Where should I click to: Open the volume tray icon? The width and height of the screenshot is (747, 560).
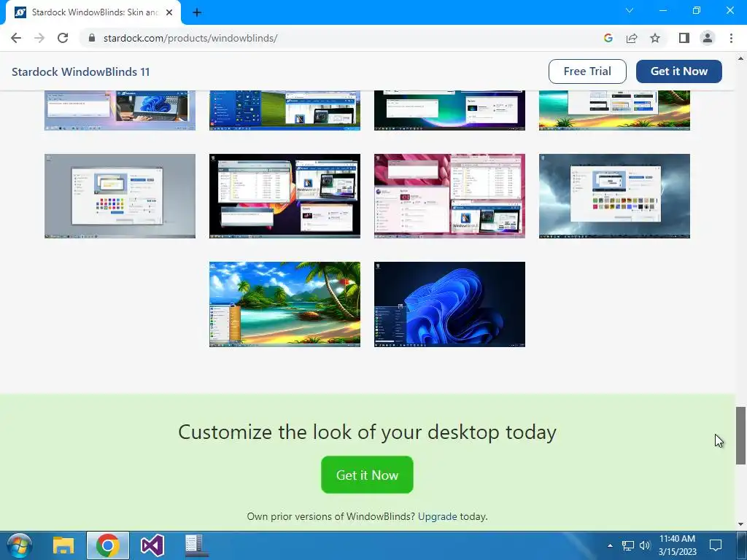click(x=645, y=545)
